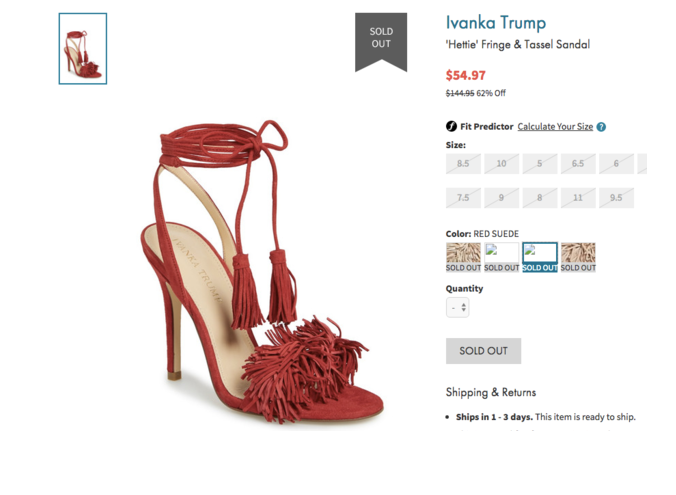Click the Calculate Your Size link
Image resolution: width=676 pixels, height=495 pixels.
[555, 126]
